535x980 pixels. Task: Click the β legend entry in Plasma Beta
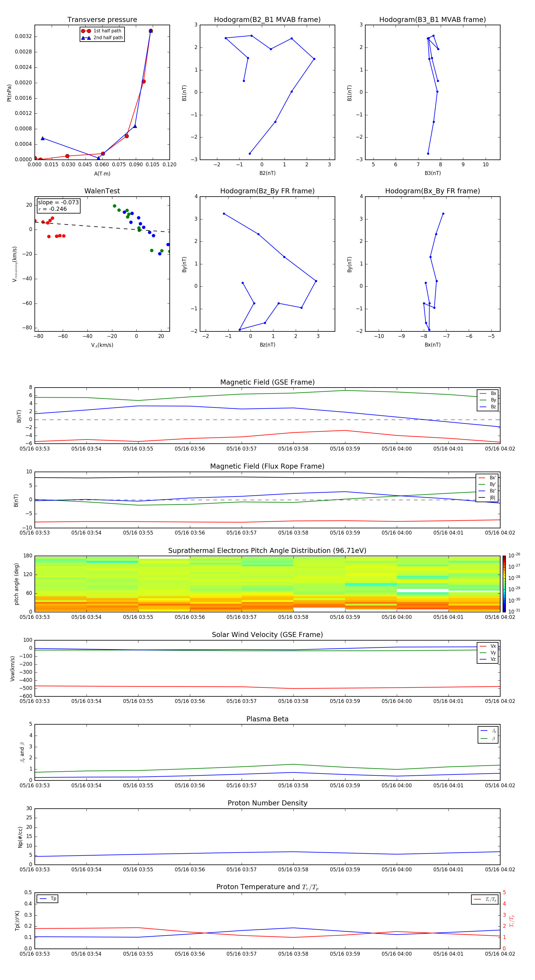tap(488, 739)
